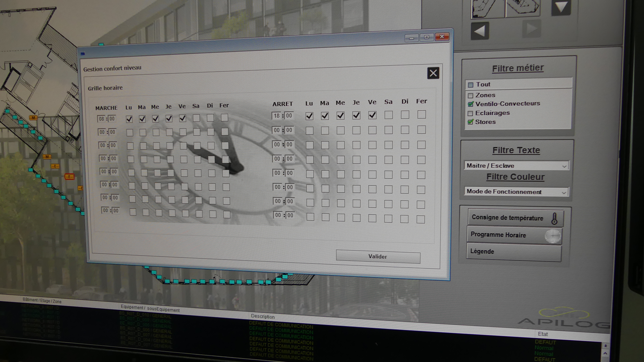Viewport: 644px width, 362px height.
Task: Click the grayed right arrow navigation icon
Action: pos(532,29)
